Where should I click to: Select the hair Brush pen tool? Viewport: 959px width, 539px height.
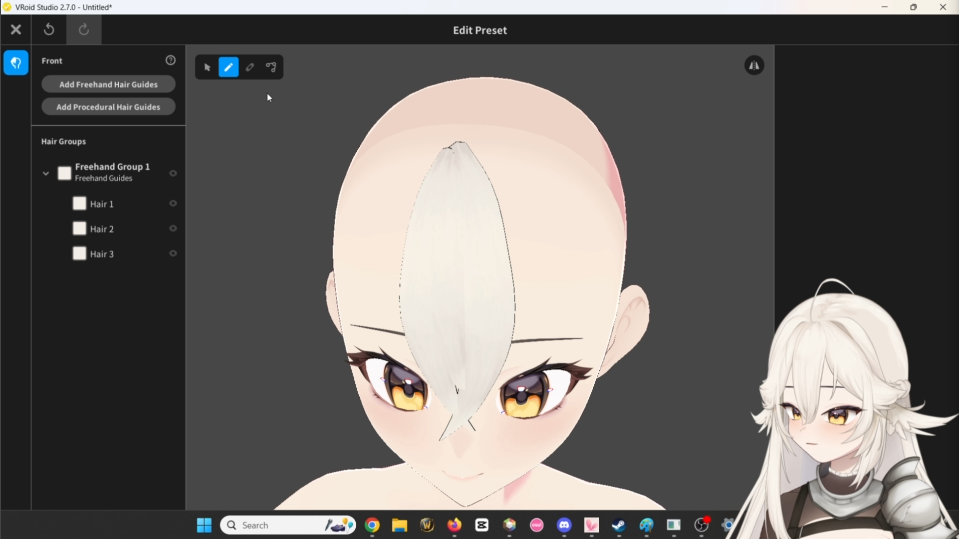229,67
